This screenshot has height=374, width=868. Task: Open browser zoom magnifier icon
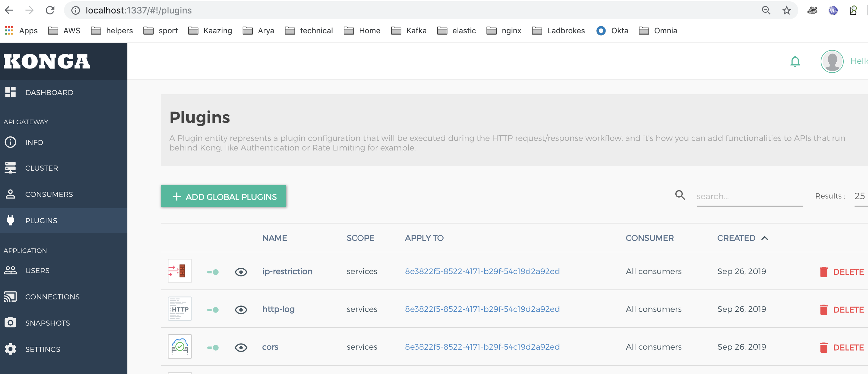tap(766, 11)
